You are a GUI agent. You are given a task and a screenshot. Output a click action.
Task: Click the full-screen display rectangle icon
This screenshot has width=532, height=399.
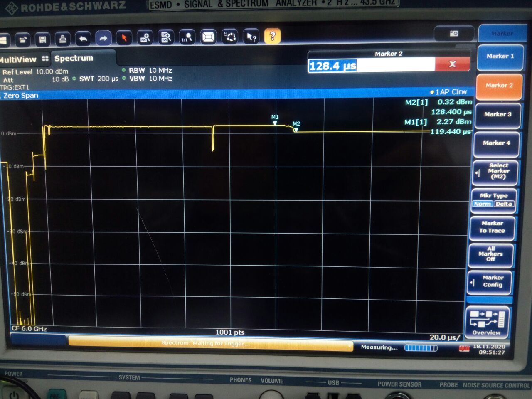pyautogui.click(x=208, y=37)
